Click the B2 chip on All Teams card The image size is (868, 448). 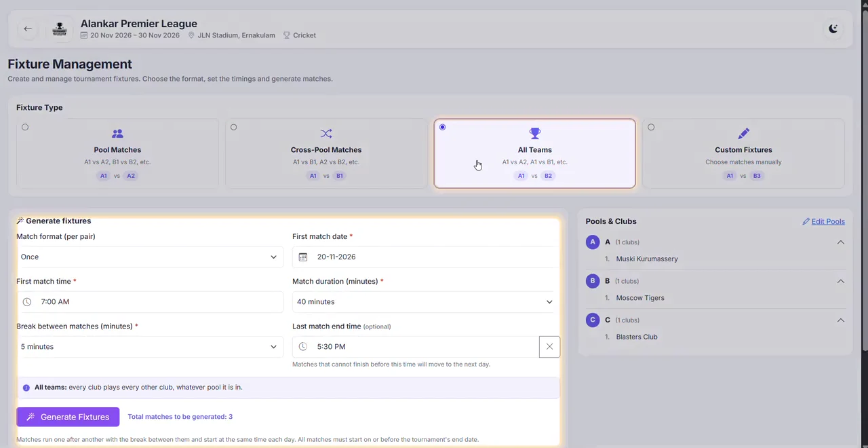tap(548, 176)
